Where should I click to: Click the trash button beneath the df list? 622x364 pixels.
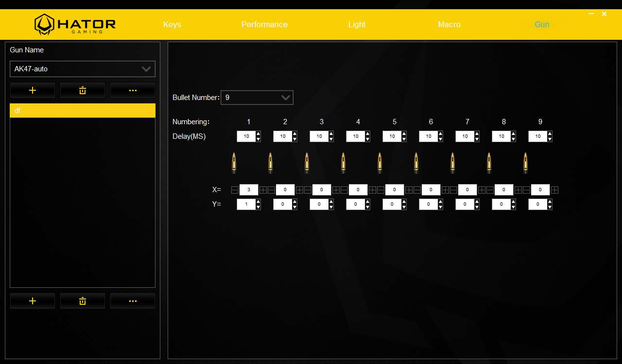83,301
